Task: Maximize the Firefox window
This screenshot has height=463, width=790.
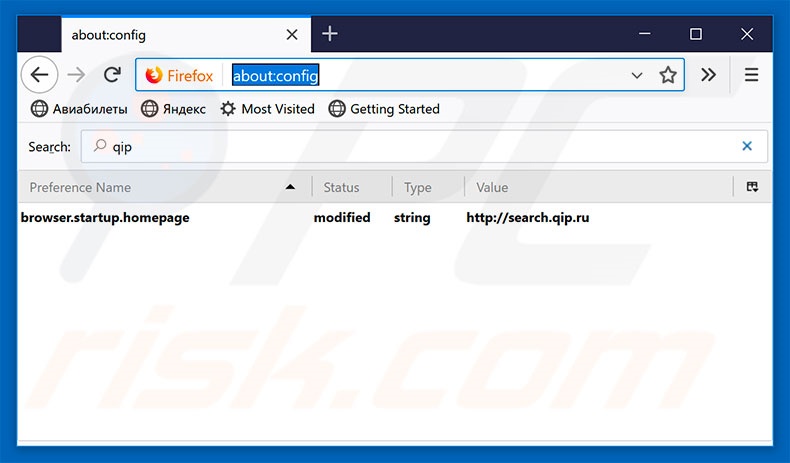Action: [x=696, y=34]
